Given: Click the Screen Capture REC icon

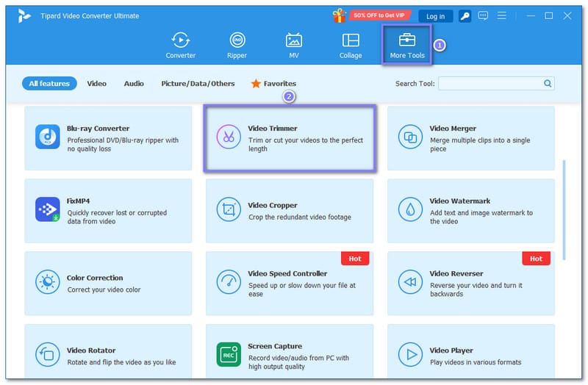Looking at the screenshot, I should pos(229,355).
